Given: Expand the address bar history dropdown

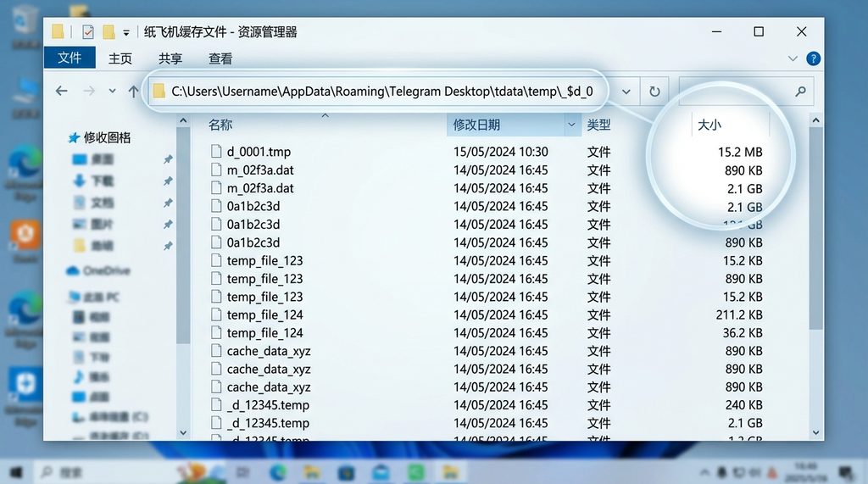Looking at the screenshot, I should (x=626, y=92).
